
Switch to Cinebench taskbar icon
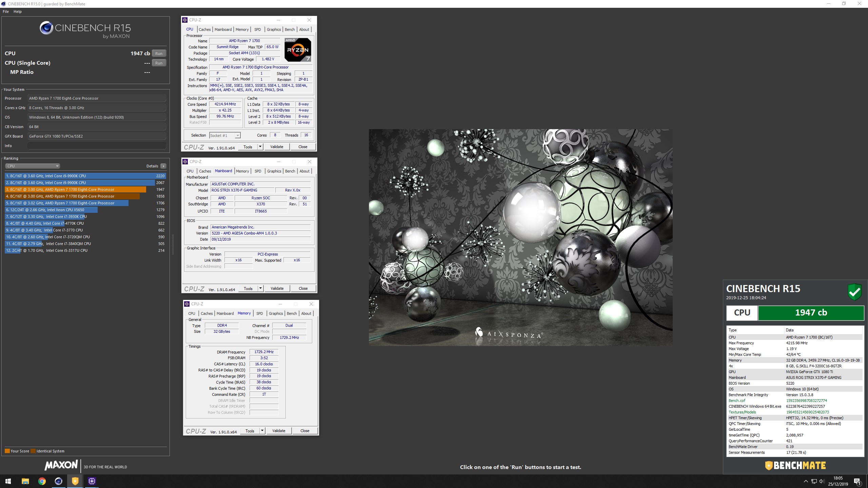click(x=58, y=481)
